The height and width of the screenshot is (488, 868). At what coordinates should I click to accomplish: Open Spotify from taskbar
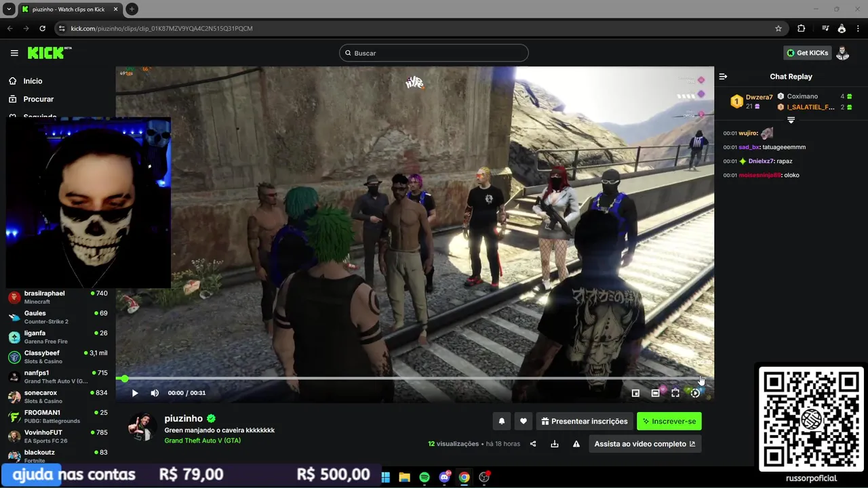click(425, 477)
